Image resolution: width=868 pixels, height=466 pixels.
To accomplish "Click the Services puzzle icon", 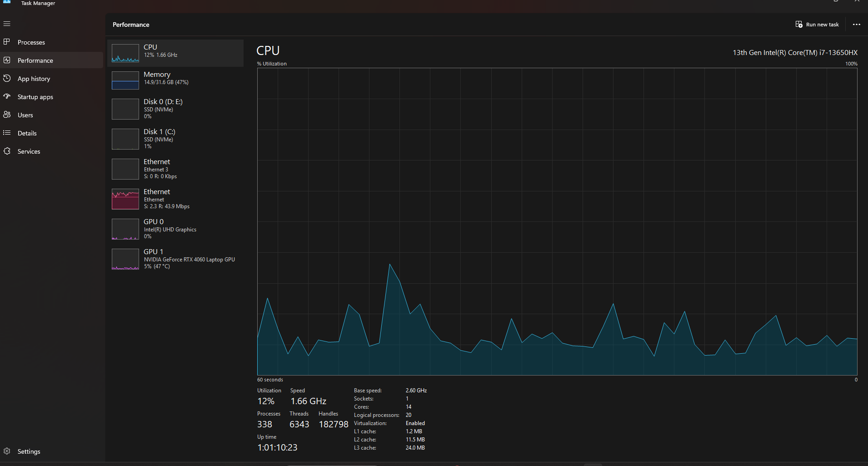I will [x=7, y=151].
